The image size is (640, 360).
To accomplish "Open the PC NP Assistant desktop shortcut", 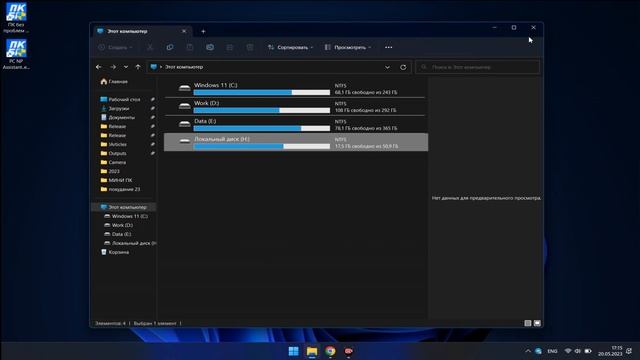I will point(16,54).
